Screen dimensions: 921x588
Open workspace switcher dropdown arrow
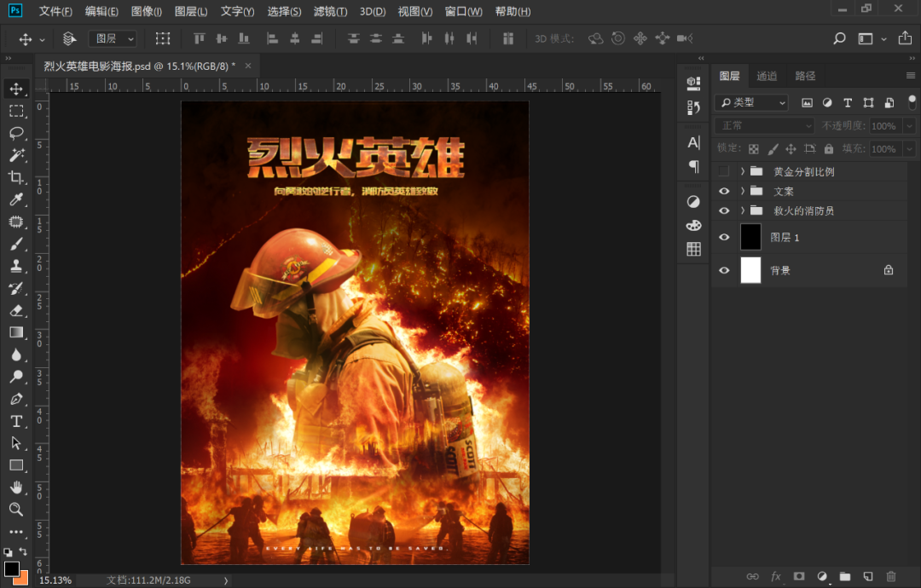coord(883,39)
